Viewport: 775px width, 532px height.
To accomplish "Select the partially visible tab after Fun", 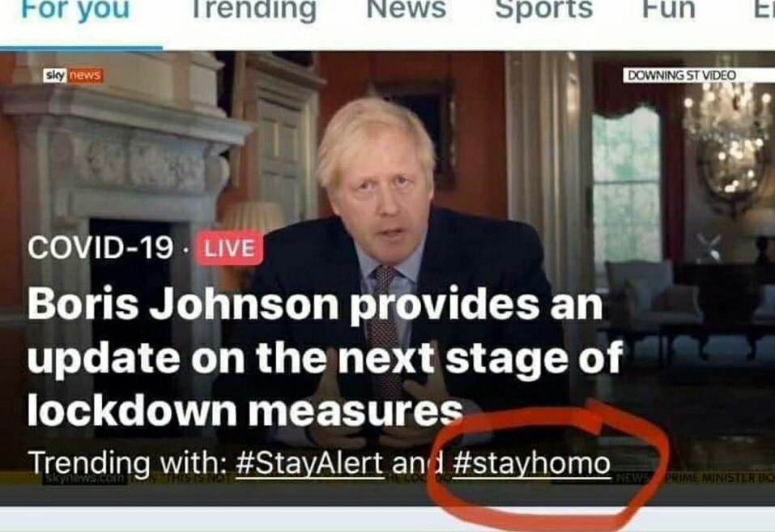I will pyautogui.click(x=764, y=8).
